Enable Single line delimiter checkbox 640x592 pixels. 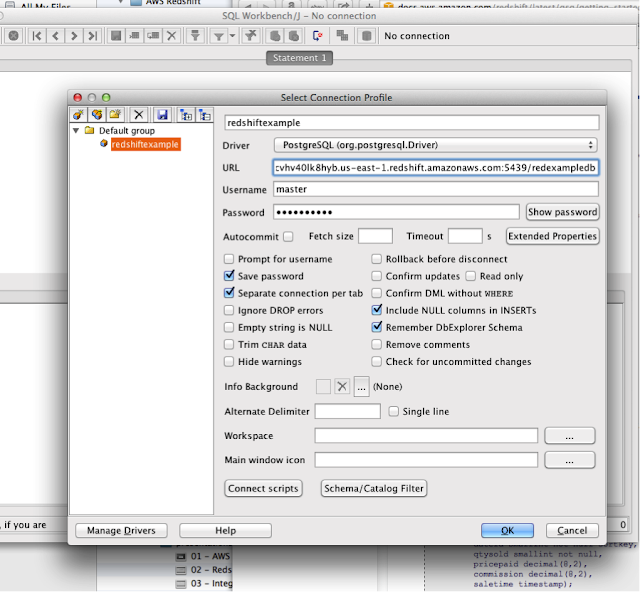pyautogui.click(x=393, y=411)
